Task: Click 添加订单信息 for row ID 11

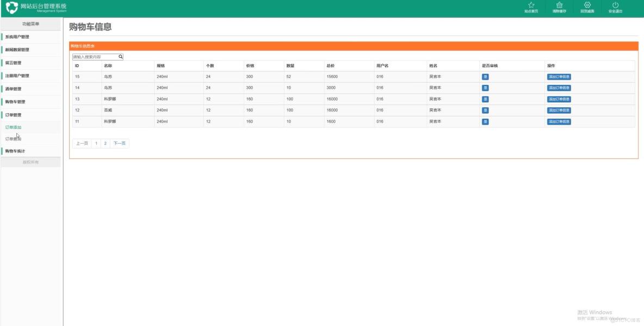Action: [x=559, y=122]
